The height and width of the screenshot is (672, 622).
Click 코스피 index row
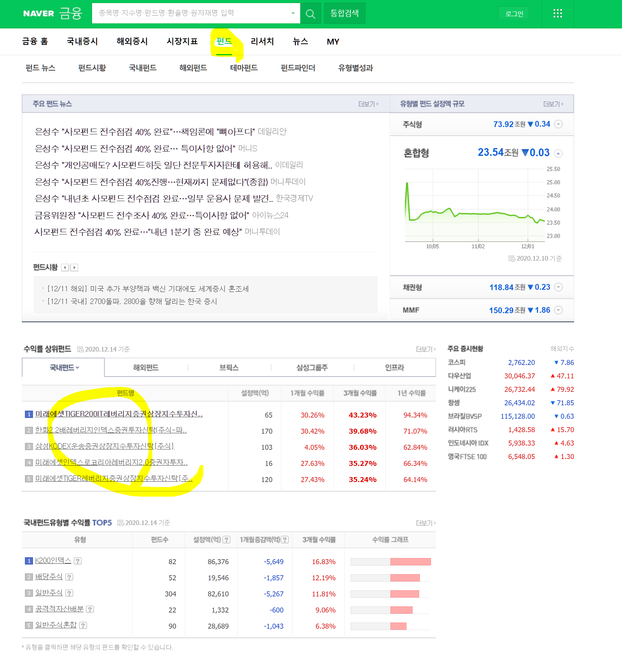[511, 363]
